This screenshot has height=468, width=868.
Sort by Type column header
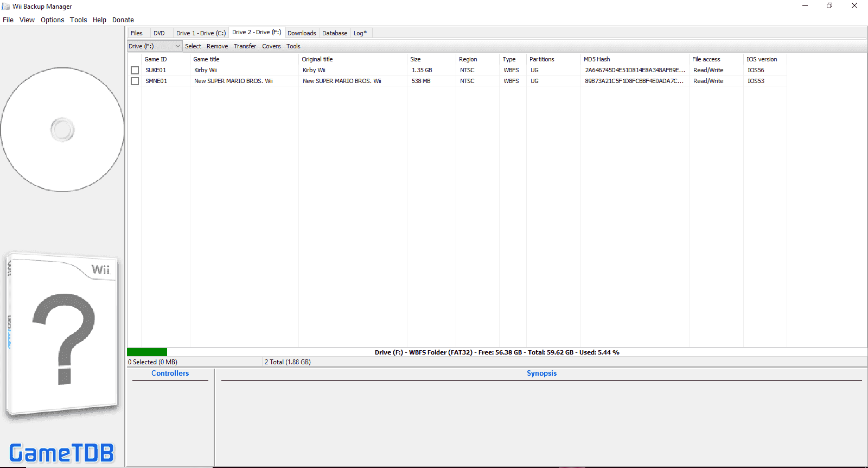pos(513,59)
